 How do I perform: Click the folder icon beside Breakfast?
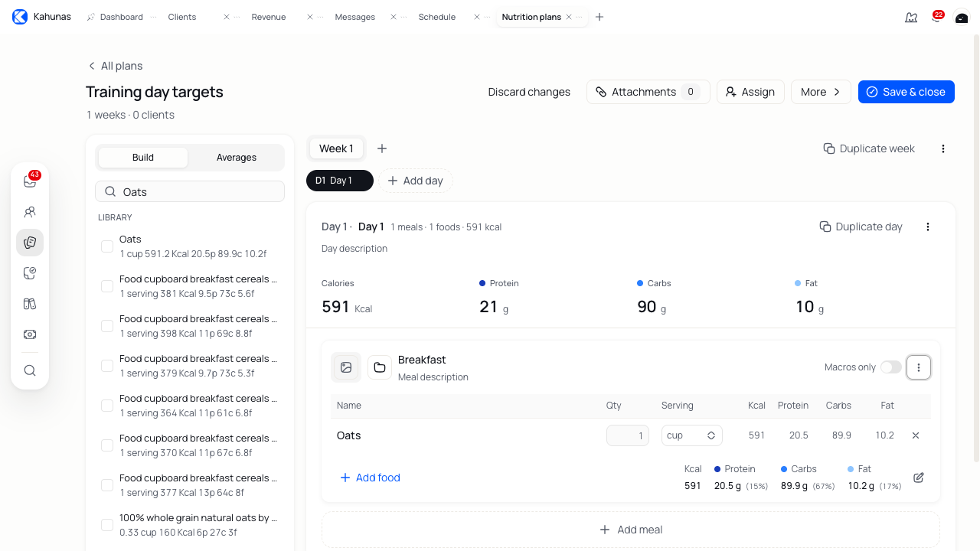(380, 367)
